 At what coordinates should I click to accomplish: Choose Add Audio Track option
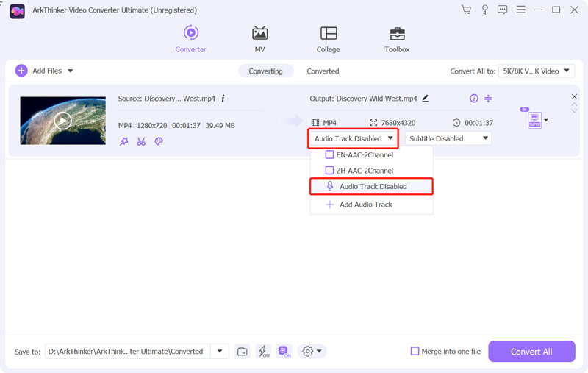tap(371, 205)
